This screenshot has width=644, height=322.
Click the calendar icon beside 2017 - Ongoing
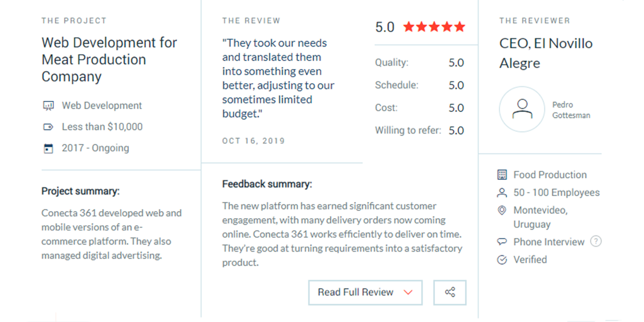(48, 148)
